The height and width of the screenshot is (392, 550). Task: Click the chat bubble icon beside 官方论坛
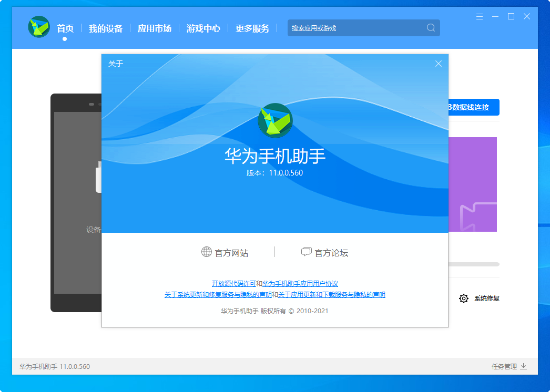click(x=306, y=252)
